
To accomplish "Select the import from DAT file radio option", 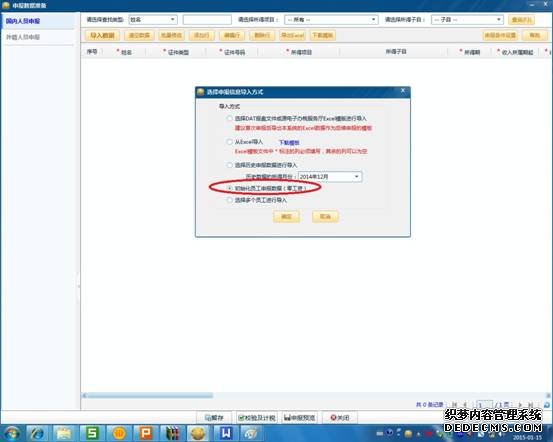I will [230, 119].
